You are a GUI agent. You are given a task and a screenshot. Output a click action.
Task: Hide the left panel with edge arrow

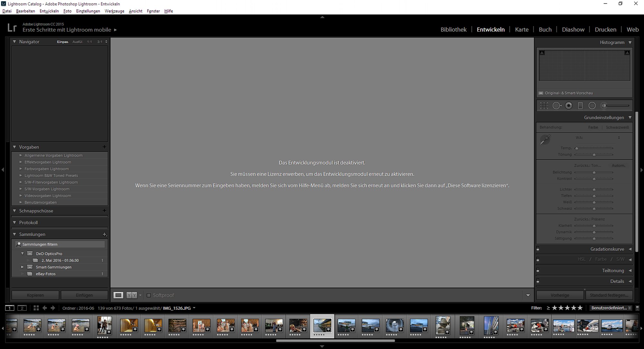(x=3, y=170)
